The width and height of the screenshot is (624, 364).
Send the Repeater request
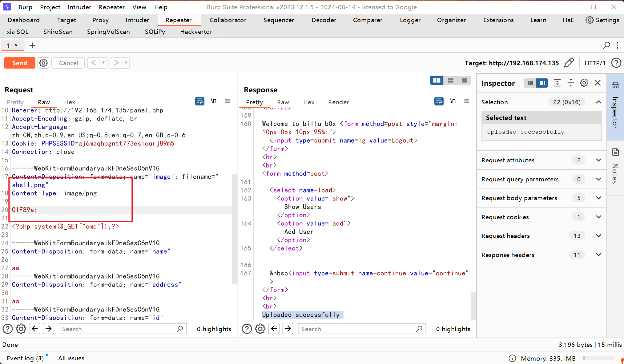pyautogui.click(x=20, y=63)
